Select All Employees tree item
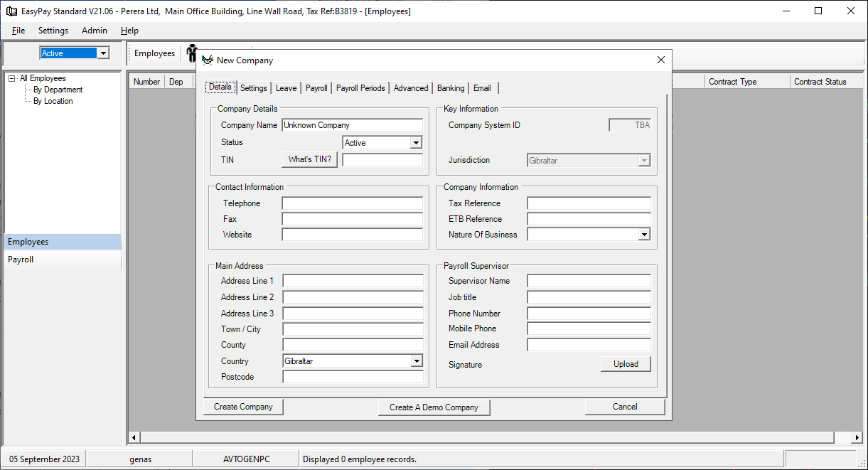 43,78
